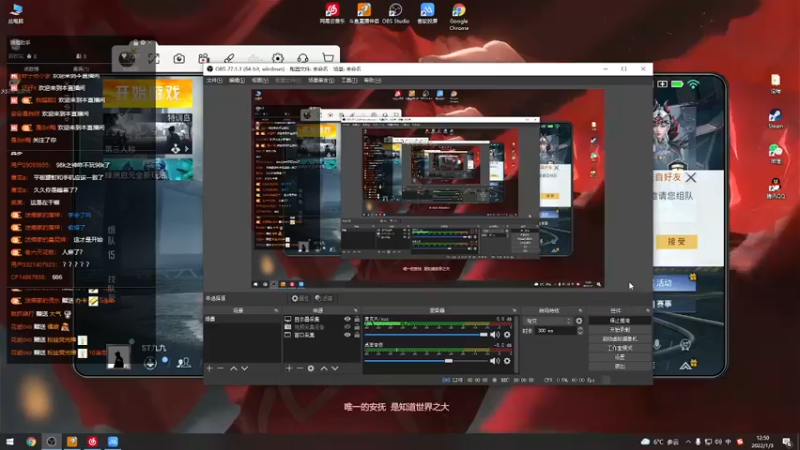The height and width of the screenshot is (450, 800).
Task: Open mic/Aux audio settings gear
Action: 507,335
